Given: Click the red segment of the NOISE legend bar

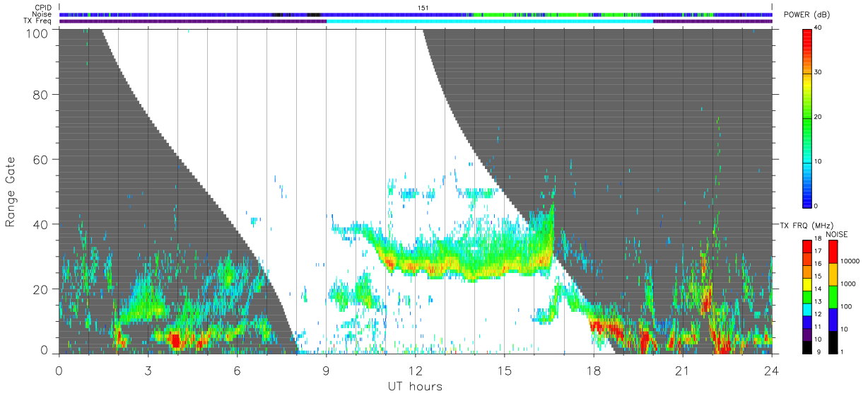Looking at the screenshot, I should pyautogui.click(x=835, y=251).
